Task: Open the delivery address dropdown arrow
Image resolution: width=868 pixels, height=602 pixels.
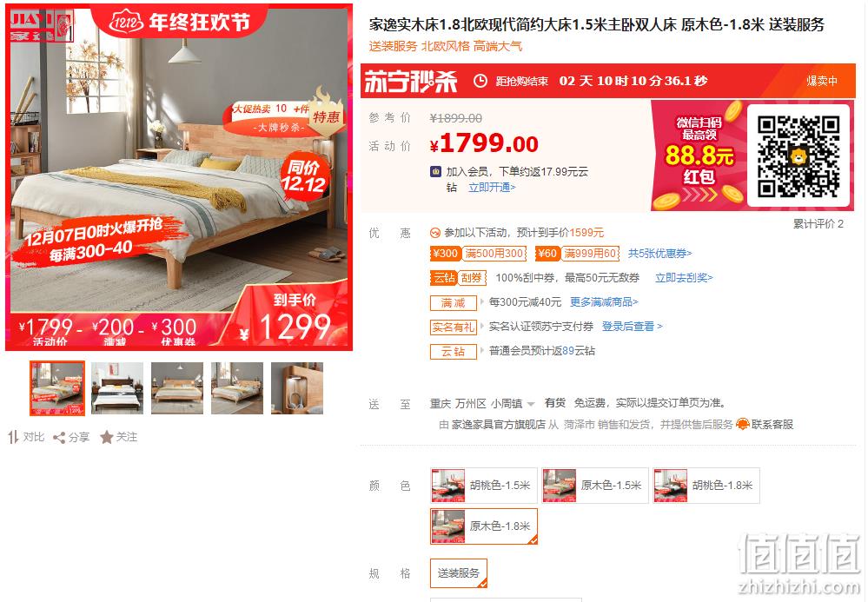Action: tap(531, 404)
